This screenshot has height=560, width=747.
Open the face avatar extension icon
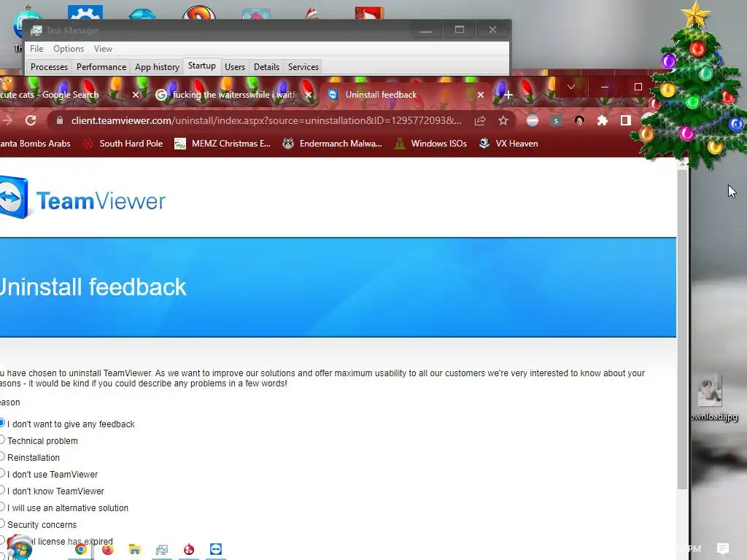click(x=578, y=120)
